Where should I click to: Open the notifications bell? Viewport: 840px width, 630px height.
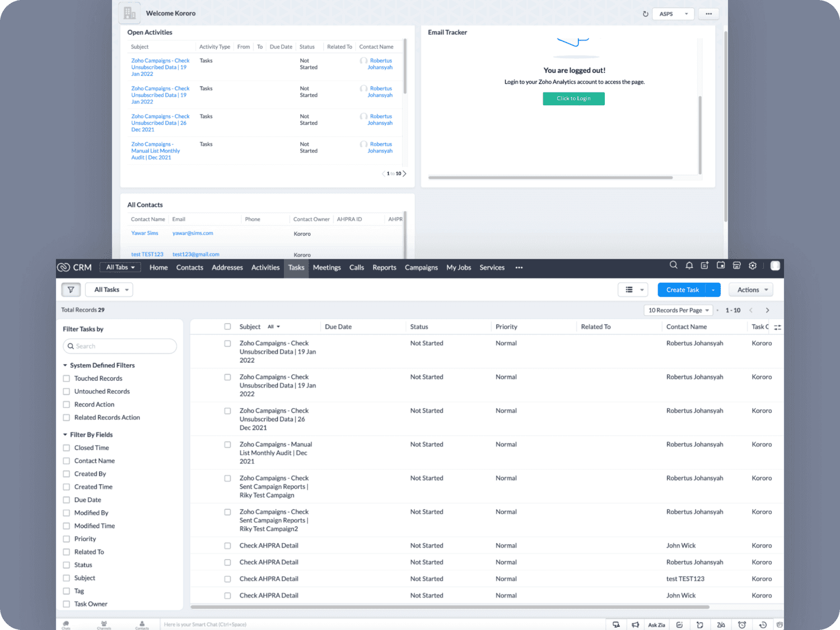pos(689,265)
